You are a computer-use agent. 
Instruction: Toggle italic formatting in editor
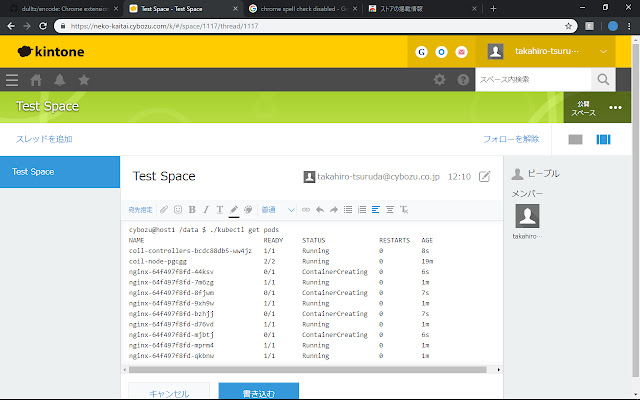click(x=206, y=210)
